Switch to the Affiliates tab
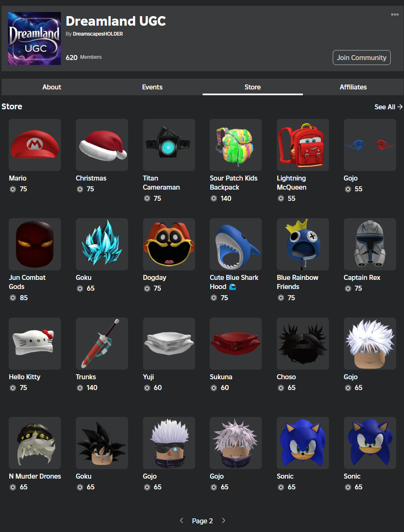Screen dimensions: 404x532 pos(353,87)
